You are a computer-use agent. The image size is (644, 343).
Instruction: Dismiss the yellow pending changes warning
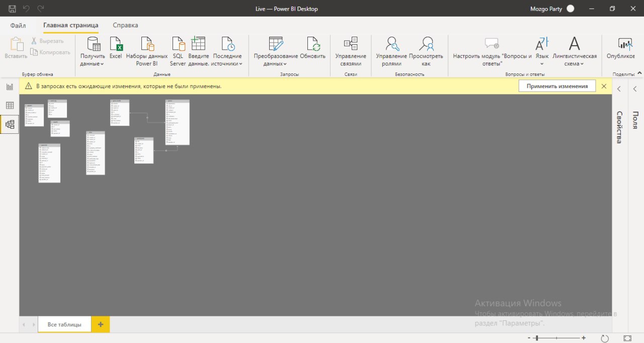pos(604,86)
